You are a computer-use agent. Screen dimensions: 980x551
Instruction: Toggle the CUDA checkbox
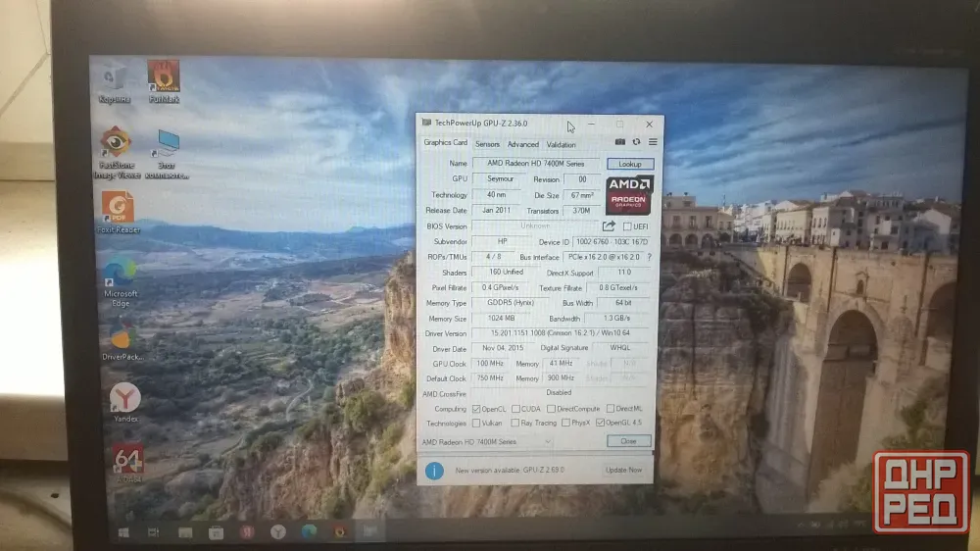pyautogui.click(x=515, y=409)
